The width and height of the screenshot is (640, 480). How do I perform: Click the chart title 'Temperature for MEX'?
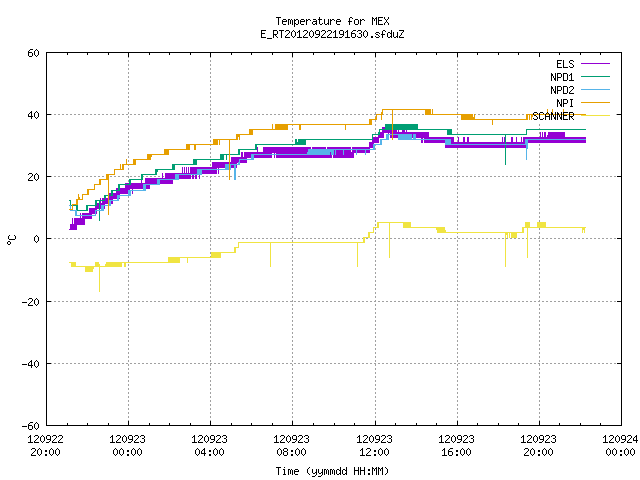click(x=332, y=21)
